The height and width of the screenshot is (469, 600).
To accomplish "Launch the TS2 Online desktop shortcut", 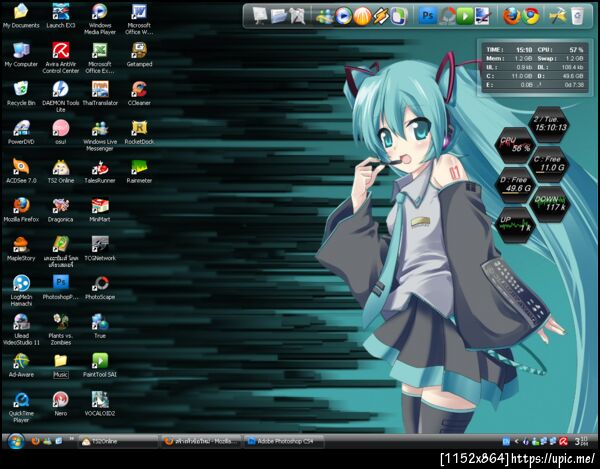I will point(60,171).
